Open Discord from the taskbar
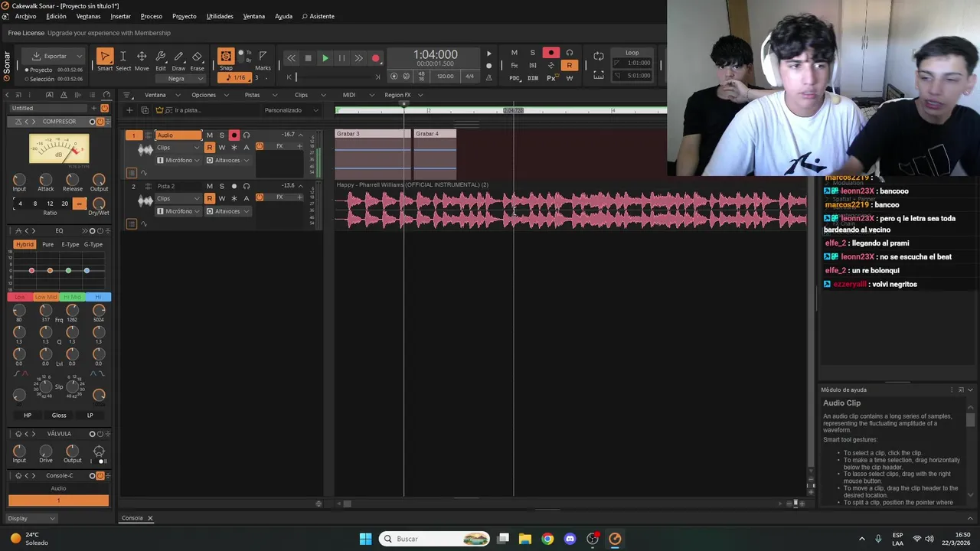 [x=570, y=539]
